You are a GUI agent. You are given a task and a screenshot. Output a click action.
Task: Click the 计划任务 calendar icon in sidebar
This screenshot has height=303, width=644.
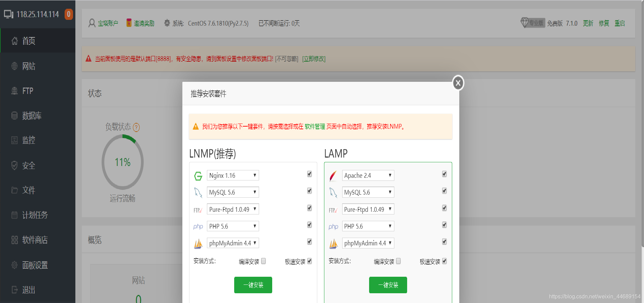14,215
